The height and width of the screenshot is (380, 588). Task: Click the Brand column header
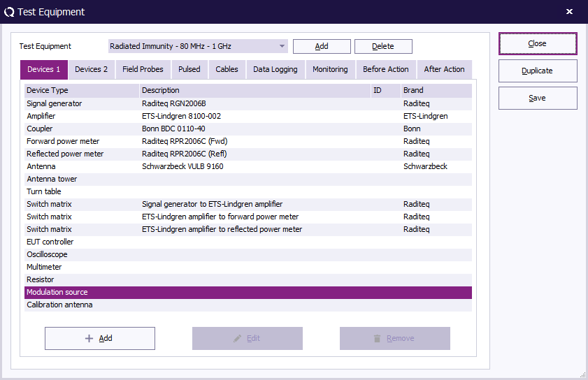[435, 90]
